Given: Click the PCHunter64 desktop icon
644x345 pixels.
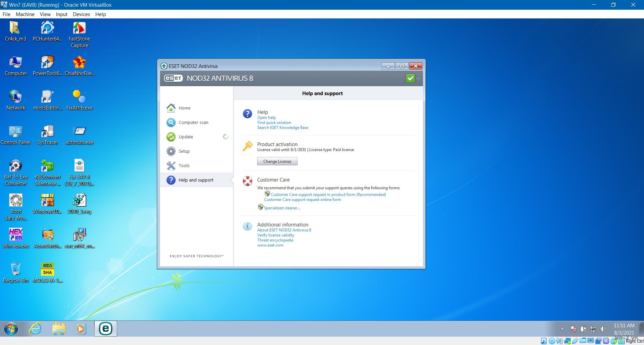Looking at the screenshot, I should point(47,28).
